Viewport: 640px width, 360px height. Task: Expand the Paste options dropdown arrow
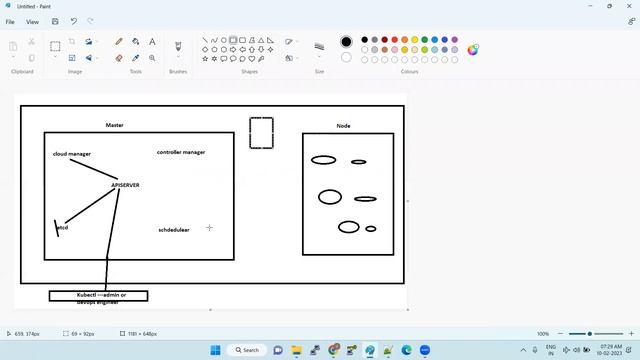(13, 57)
